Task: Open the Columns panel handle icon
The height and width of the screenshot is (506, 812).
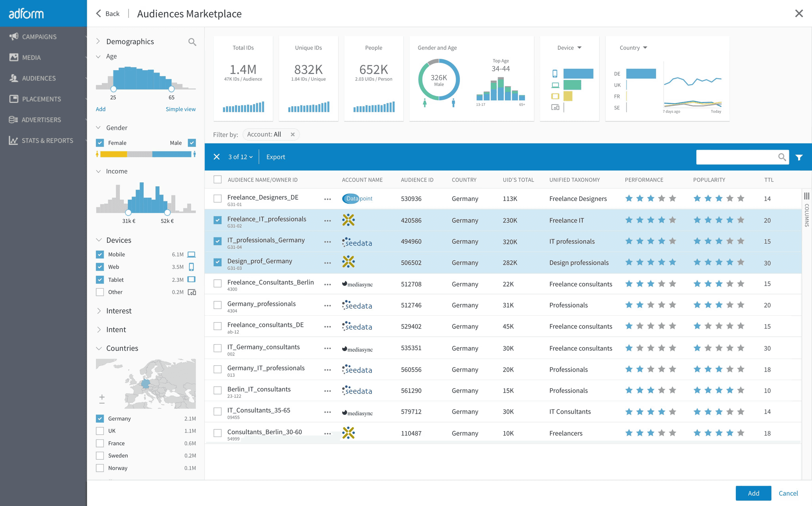Action: 806,196
